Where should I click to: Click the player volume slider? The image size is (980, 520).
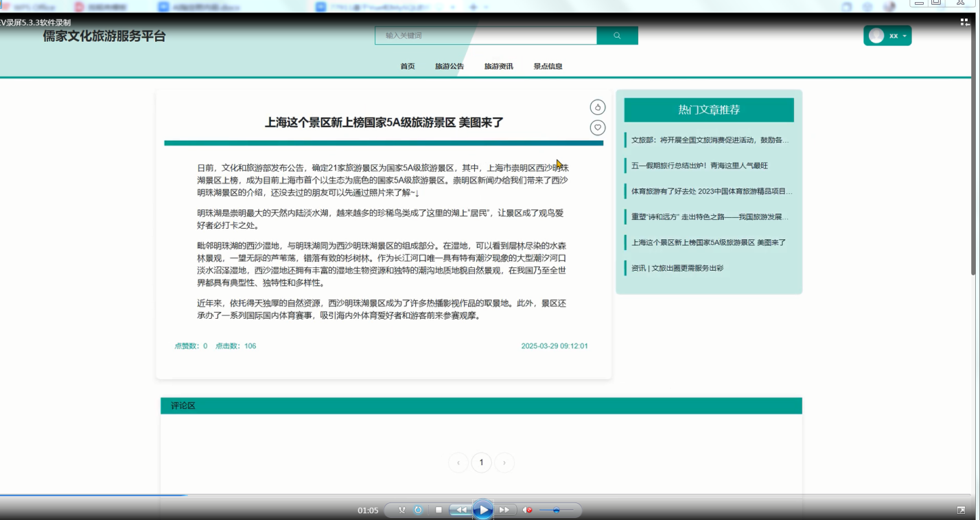[x=557, y=510]
